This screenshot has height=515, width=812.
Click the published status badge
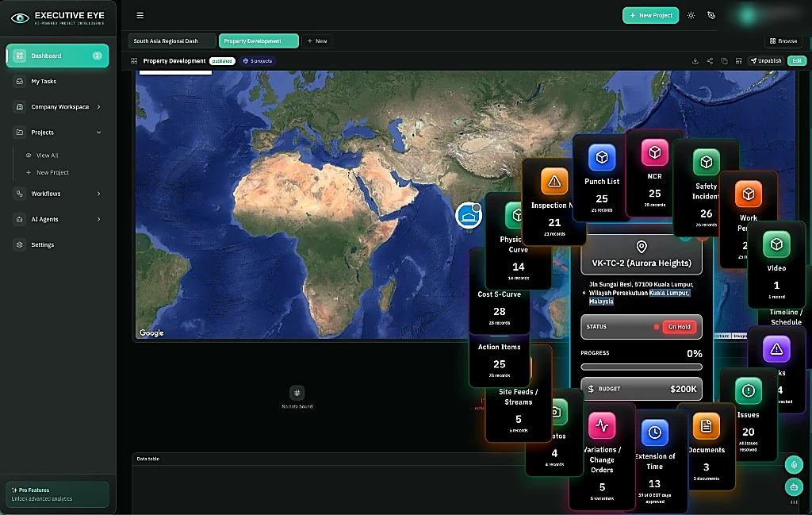pyautogui.click(x=222, y=61)
